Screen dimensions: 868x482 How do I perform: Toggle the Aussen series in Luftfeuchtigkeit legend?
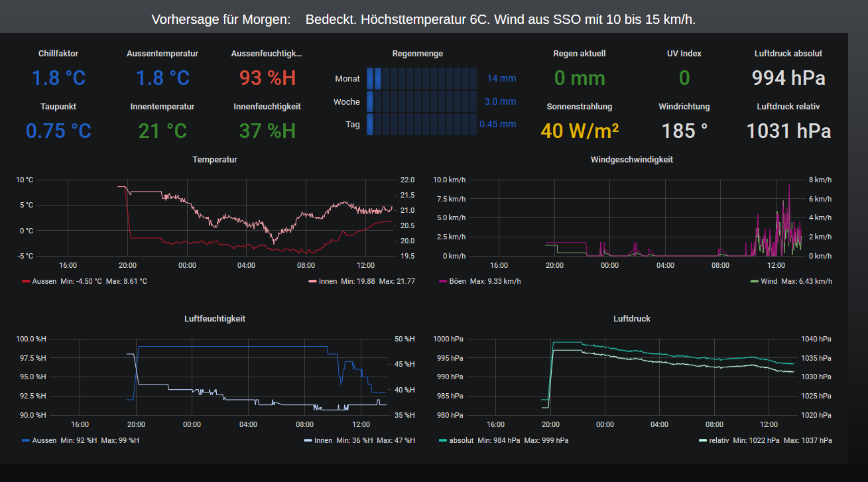coord(44,440)
